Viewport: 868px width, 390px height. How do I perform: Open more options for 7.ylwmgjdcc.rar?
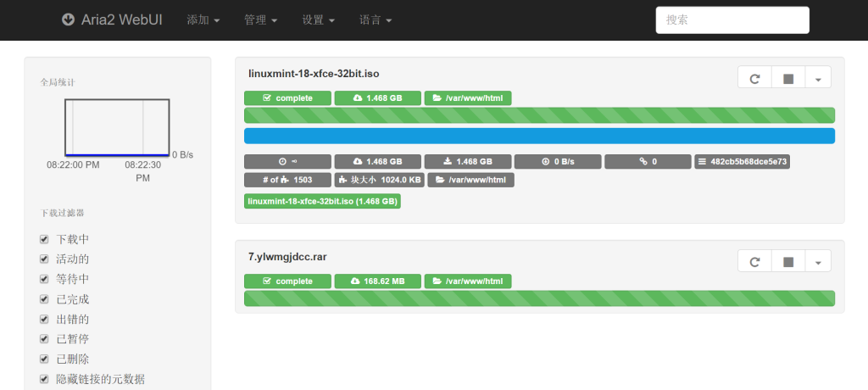click(x=818, y=262)
